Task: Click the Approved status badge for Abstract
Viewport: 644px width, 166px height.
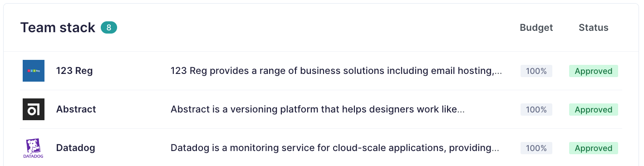Action: 594,110
